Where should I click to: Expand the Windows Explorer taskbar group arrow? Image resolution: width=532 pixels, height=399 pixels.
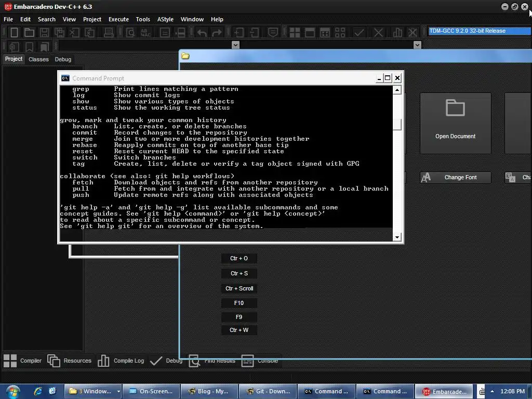(x=118, y=391)
